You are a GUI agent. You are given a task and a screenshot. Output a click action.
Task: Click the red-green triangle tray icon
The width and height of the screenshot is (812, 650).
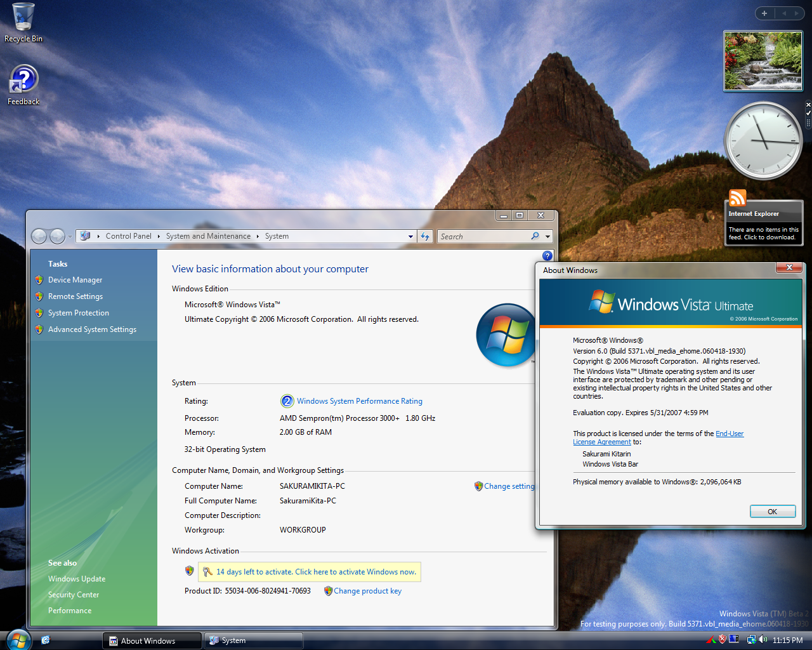(712, 640)
